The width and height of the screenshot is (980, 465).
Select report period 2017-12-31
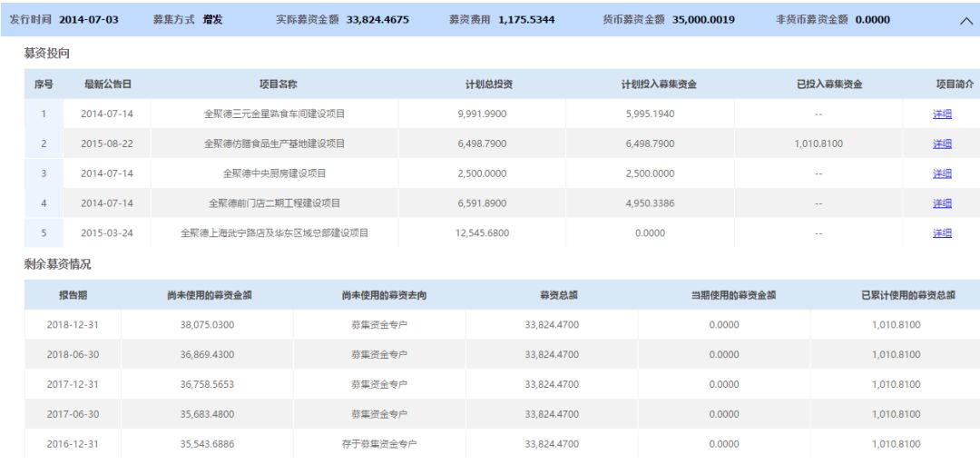tap(73, 384)
